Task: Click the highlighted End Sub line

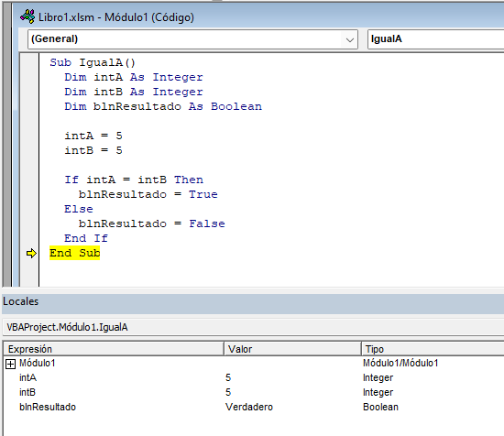Action: point(74,253)
